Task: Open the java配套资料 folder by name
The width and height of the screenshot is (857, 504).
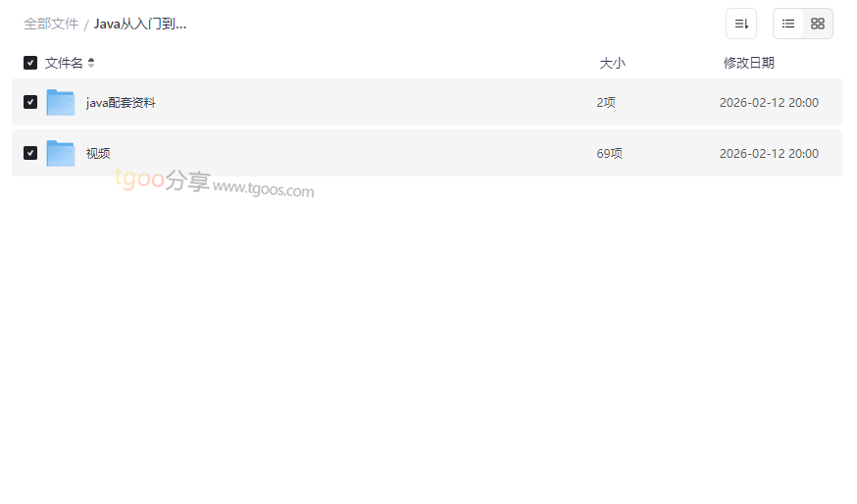Action: click(121, 102)
